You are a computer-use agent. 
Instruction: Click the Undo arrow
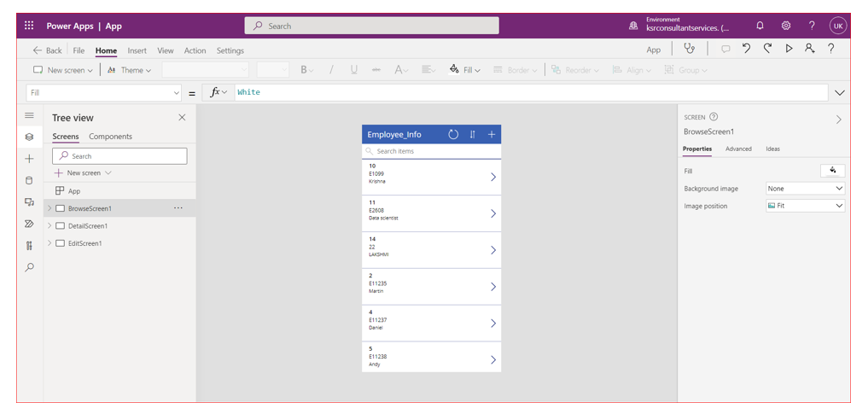[x=746, y=49]
